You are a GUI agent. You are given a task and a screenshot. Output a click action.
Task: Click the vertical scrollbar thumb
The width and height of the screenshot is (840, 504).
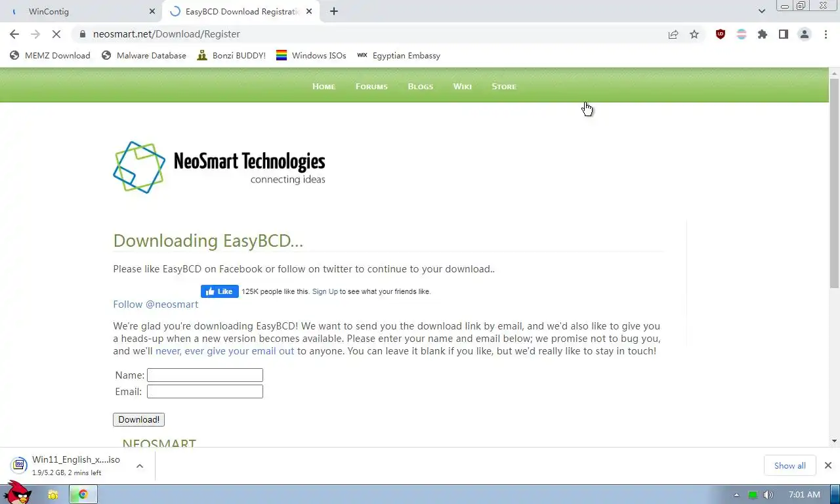[x=834, y=182]
